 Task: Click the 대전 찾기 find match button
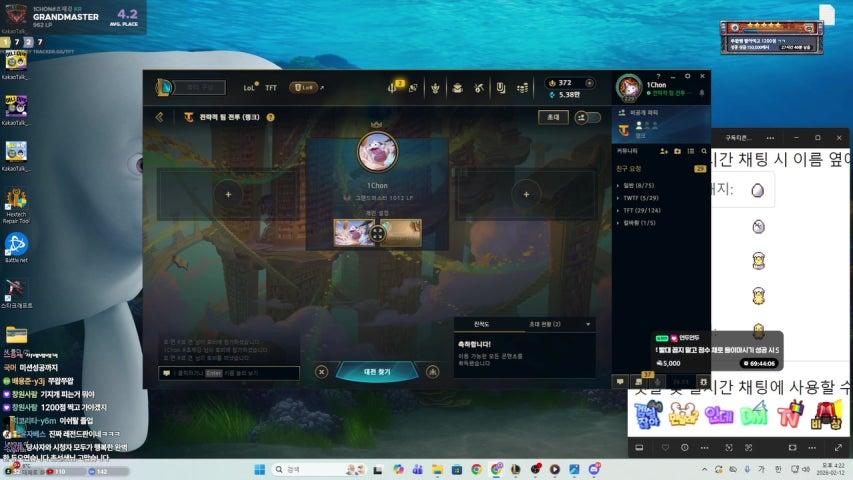pos(377,372)
